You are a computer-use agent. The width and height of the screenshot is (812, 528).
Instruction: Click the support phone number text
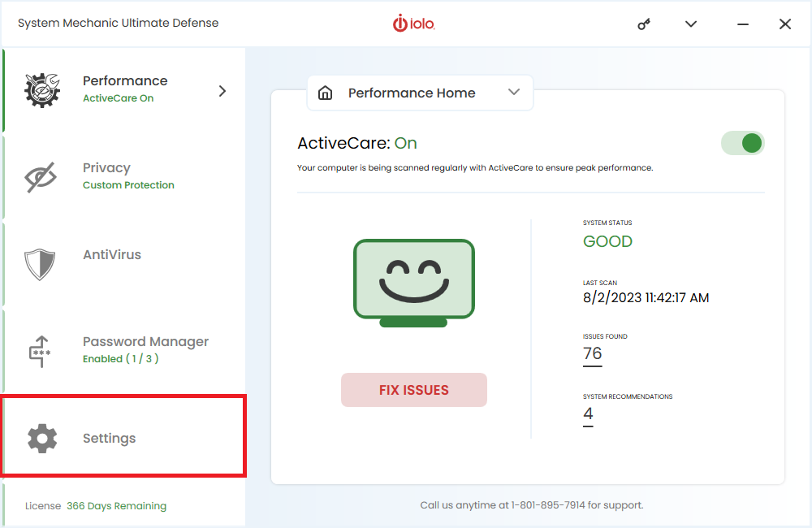pos(548,505)
